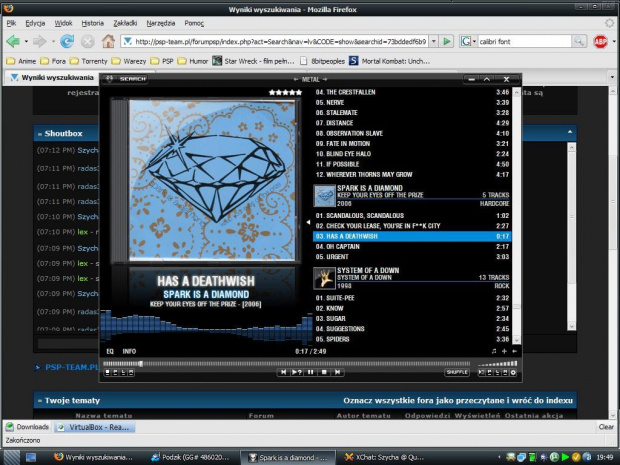Select track 04. OH CAPTAIN

[412, 246]
